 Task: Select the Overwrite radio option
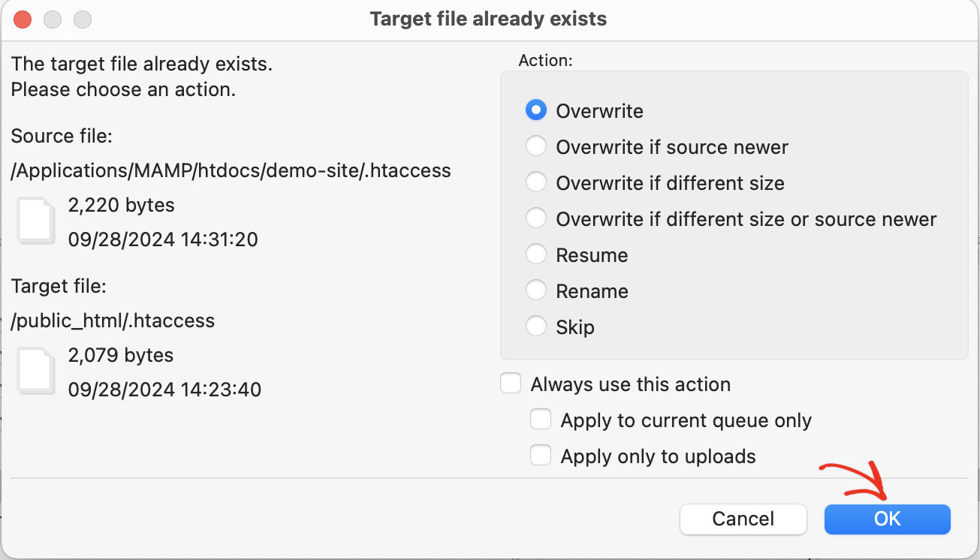click(535, 110)
